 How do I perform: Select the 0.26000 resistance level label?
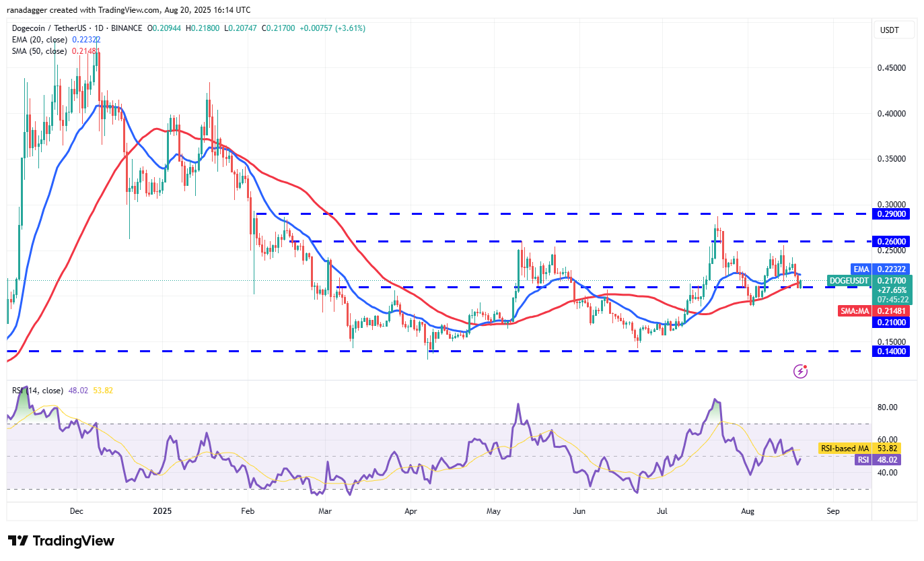[892, 241]
